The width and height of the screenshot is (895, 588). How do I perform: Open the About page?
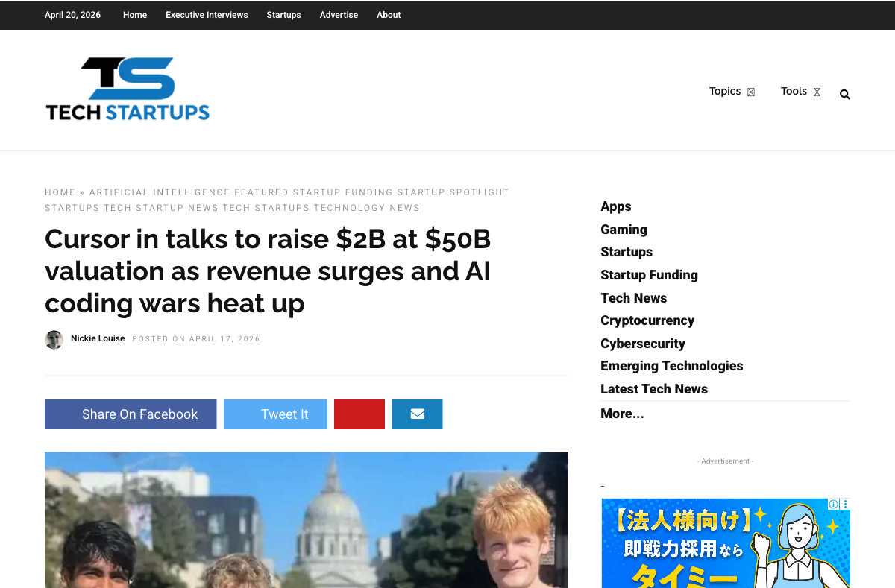(389, 15)
